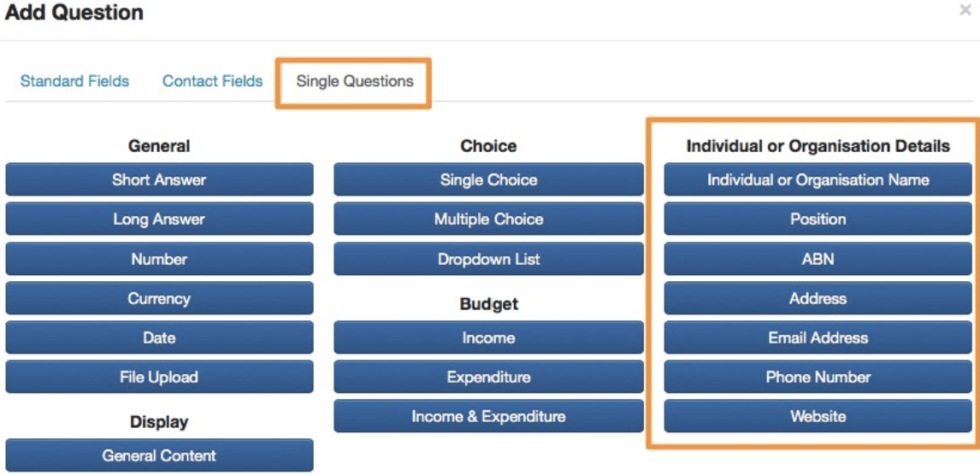This screenshot has height=475, width=980.
Task: Add a Single Choice question
Action: (x=488, y=180)
